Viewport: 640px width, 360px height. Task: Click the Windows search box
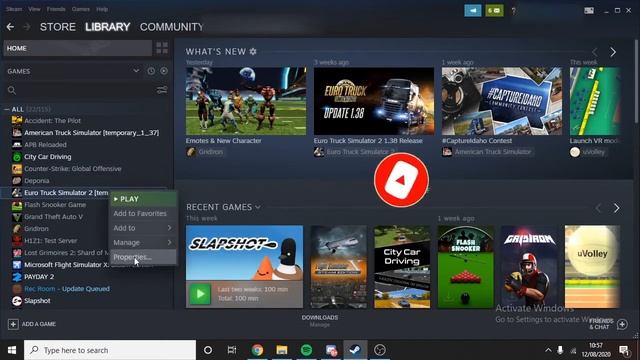[110, 350]
